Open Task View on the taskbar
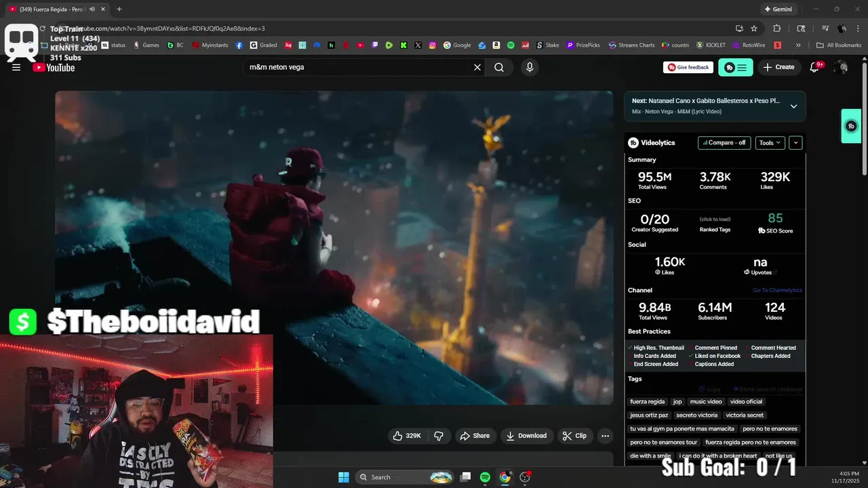The image size is (868, 488). click(465, 477)
